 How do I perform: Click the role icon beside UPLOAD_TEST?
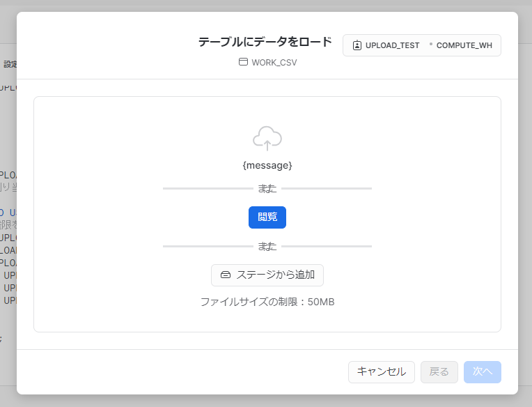(357, 45)
